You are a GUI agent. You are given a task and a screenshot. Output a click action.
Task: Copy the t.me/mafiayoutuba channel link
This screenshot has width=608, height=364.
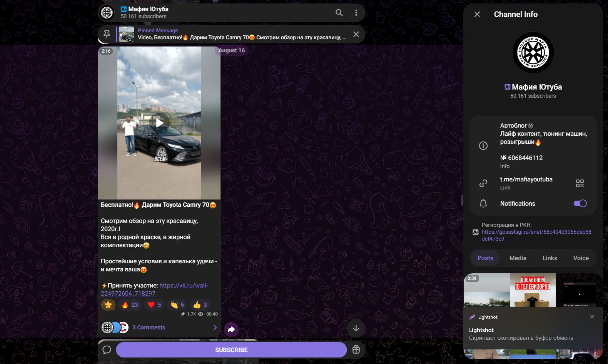pos(526,180)
